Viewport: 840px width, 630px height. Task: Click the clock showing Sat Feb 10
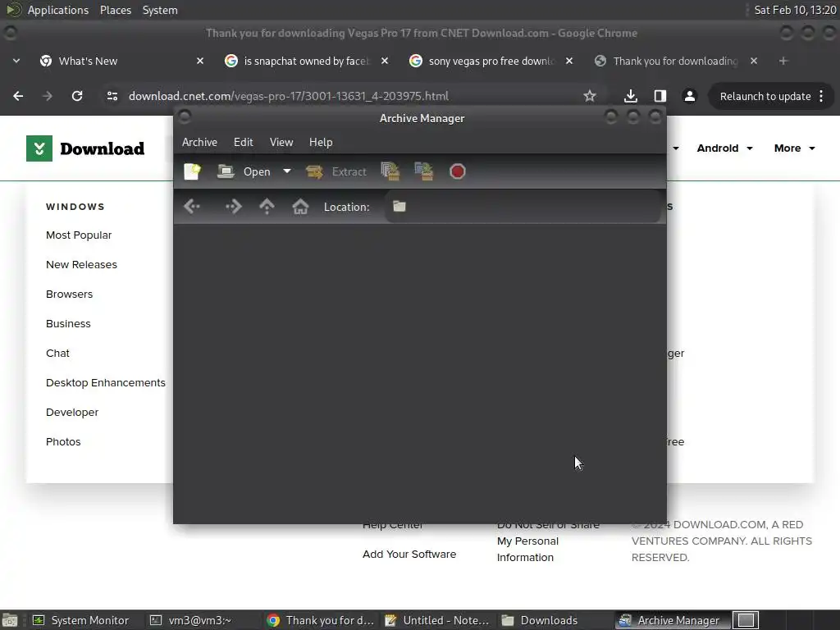[795, 10]
